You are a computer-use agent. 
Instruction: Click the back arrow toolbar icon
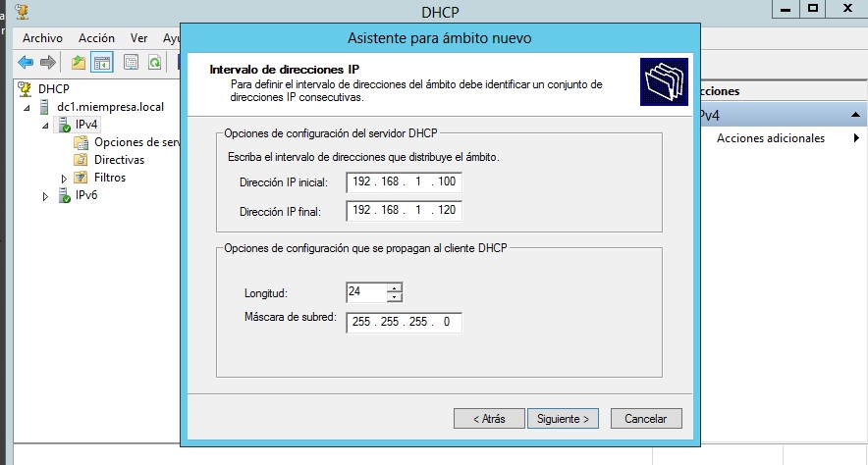(x=26, y=62)
